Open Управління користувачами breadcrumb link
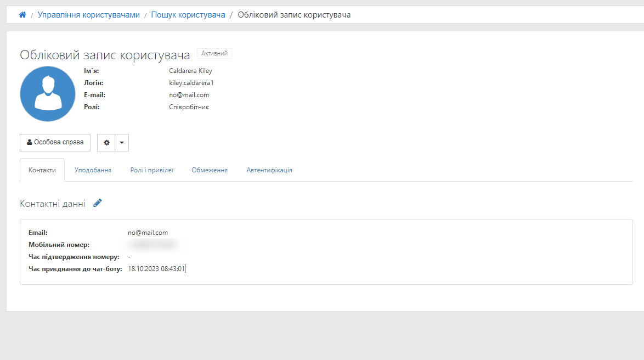 89,15
